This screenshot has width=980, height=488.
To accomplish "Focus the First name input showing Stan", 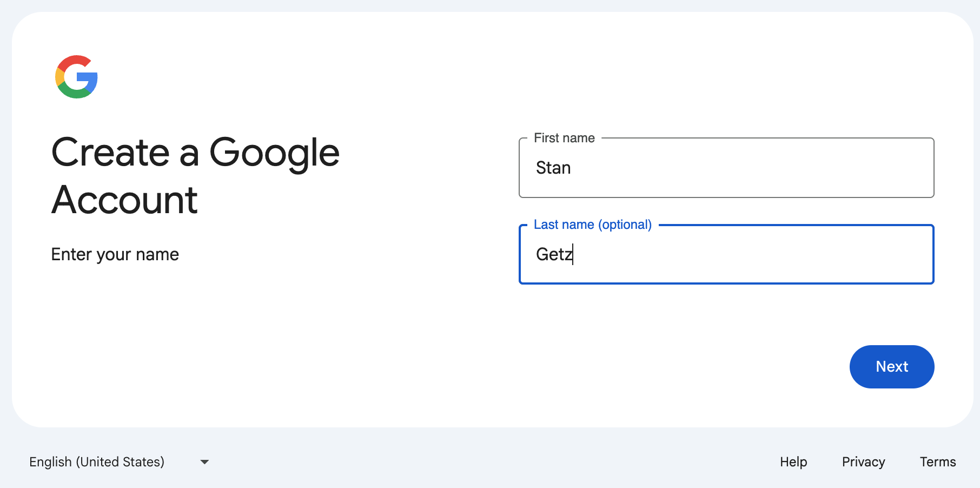I will click(x=726, y=168).
